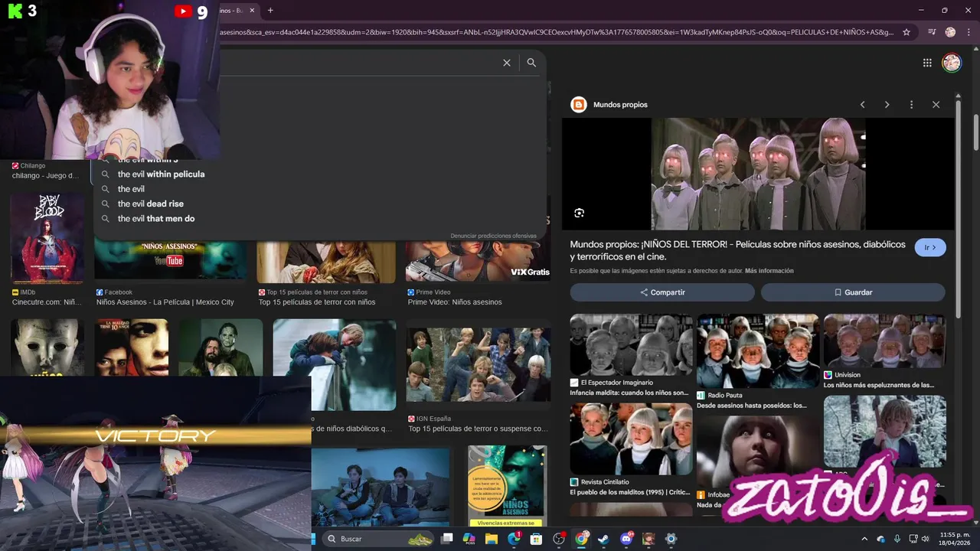
Task: Open OBS Studio from the taskbar
Action: pyautogui.click(x=559, y=539)
